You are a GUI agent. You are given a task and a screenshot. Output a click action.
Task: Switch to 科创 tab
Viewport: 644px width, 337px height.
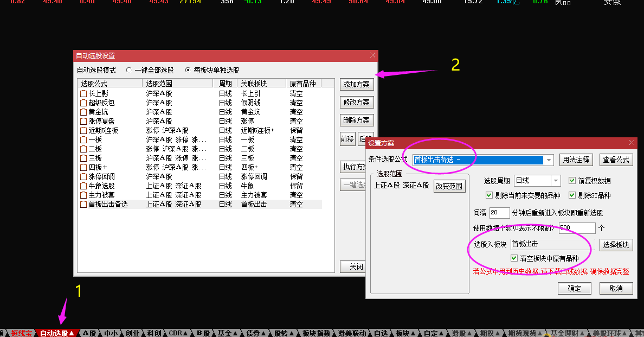154,333
